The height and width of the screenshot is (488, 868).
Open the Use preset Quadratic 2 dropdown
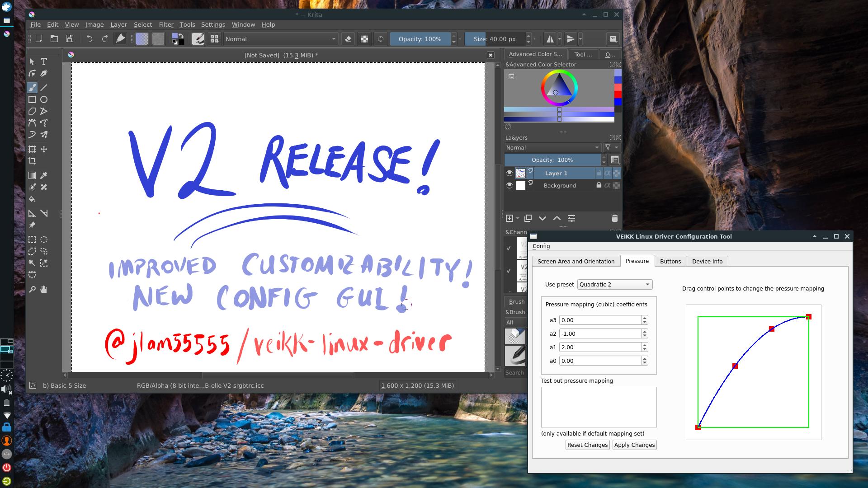614,284
